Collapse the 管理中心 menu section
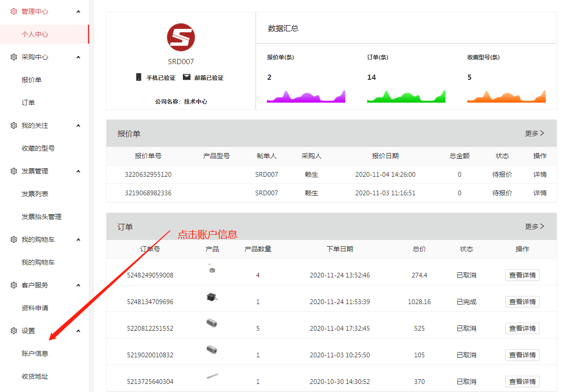 tap(78, 11)
